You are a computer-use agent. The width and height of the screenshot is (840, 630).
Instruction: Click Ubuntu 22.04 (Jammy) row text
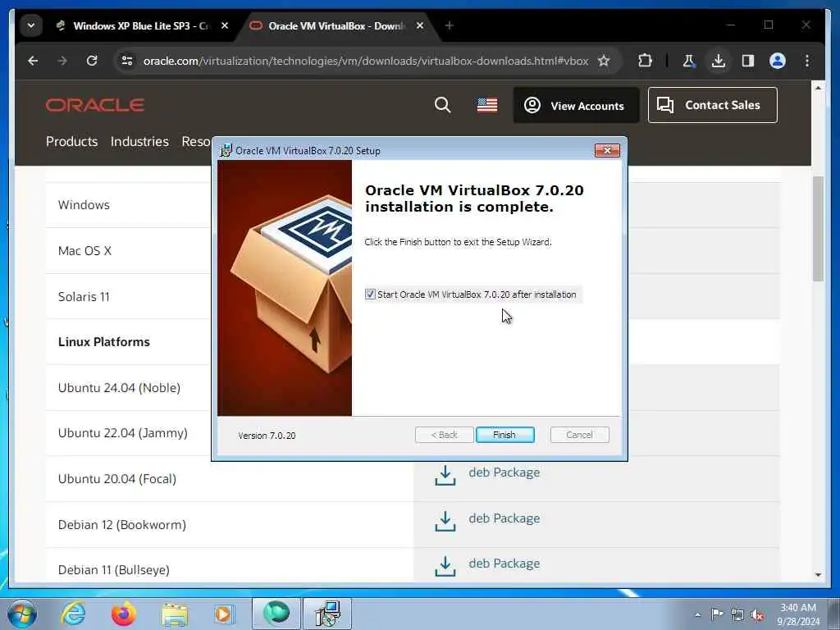click(123, 433)
